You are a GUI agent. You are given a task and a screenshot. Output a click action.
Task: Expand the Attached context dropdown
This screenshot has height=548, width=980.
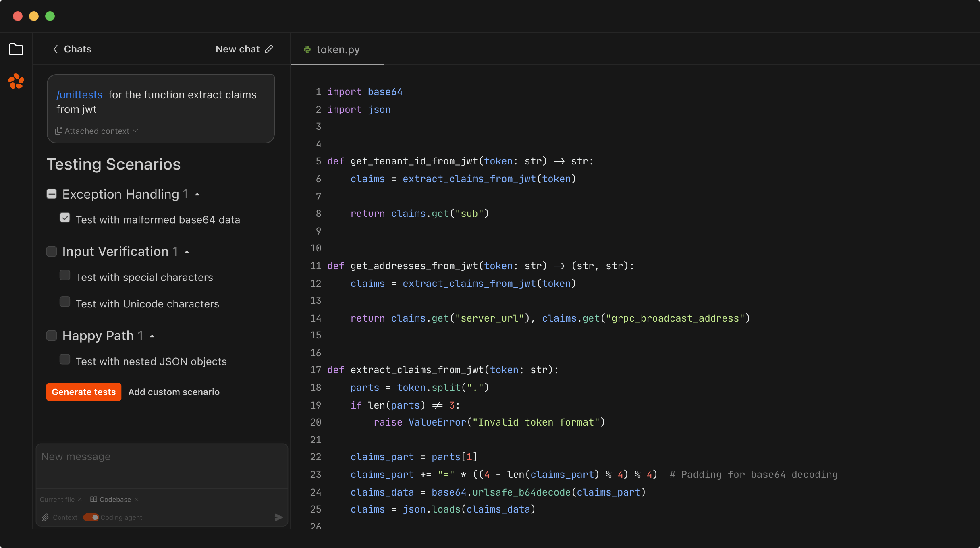click(x=135, y=131)
